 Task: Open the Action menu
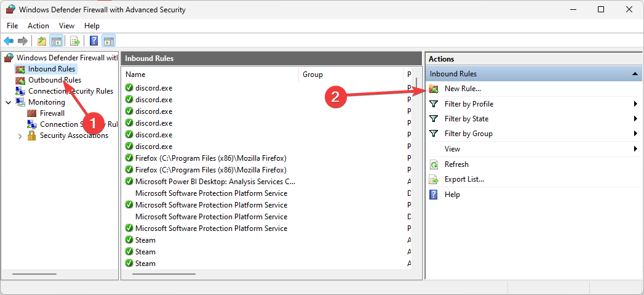38,25
